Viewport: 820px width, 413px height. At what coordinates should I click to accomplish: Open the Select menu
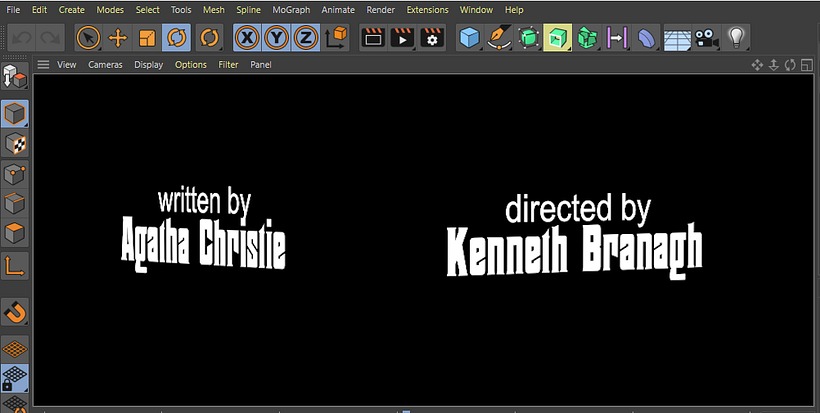147,10
